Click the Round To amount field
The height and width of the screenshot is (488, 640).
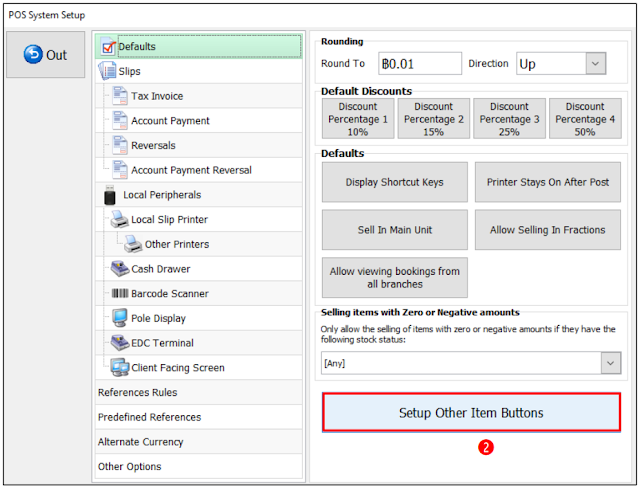pos(420,64)
